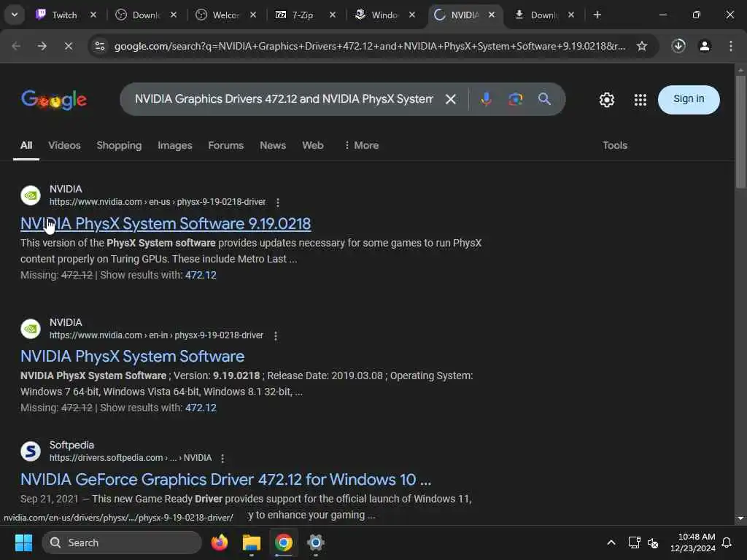The image size is (747, 560).
Task: Open Google apps grid
Action: [x=640, y=99]
